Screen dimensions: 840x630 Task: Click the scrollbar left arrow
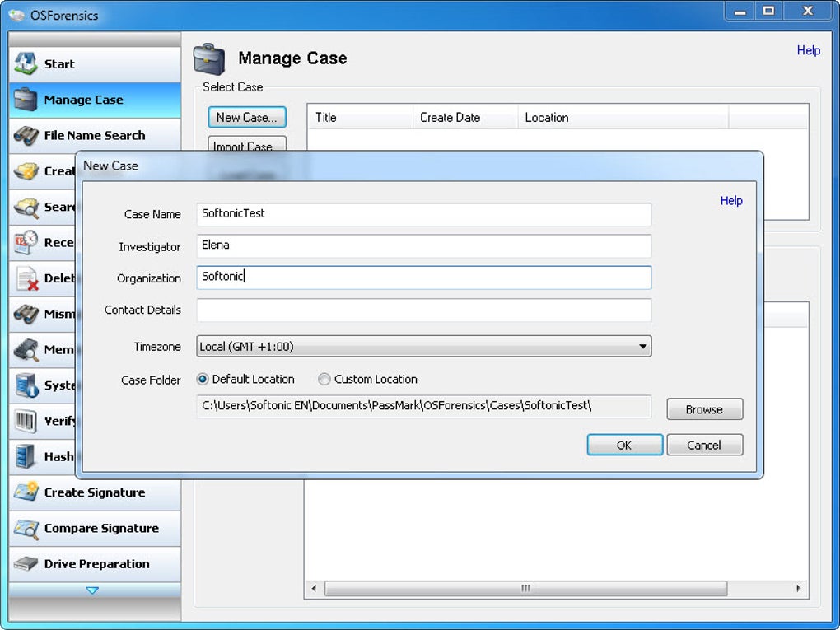coord(314,588)
